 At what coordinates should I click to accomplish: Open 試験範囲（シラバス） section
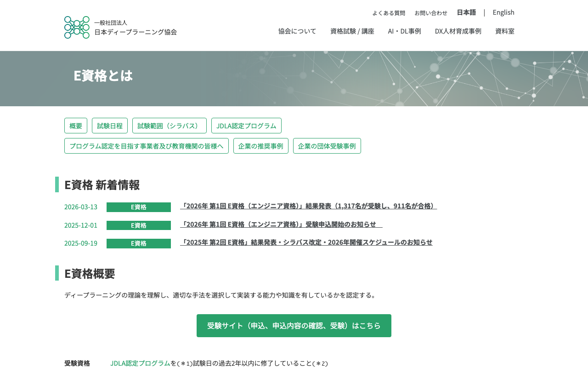click(x=170, y=125)
